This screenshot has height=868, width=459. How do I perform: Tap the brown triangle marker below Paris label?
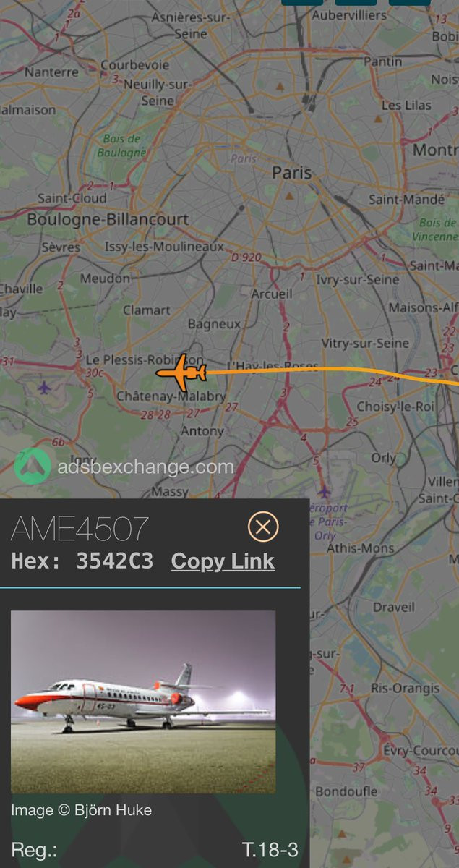pyautogui.click(x=290, y=196)
